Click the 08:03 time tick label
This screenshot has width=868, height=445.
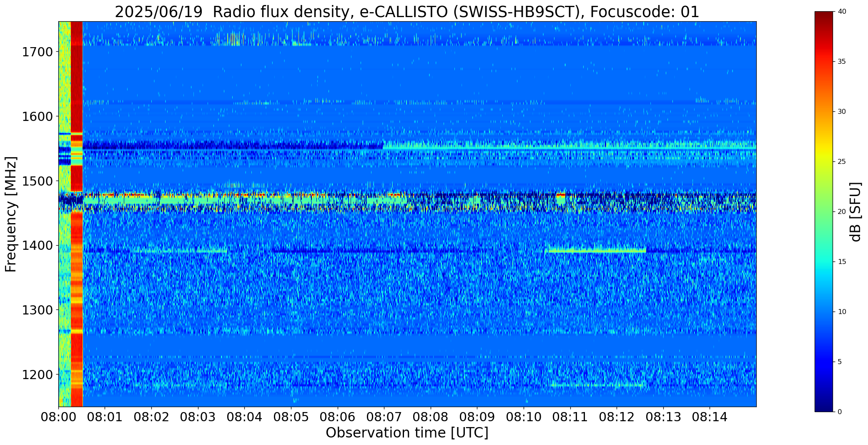click(x=198, y=417)
